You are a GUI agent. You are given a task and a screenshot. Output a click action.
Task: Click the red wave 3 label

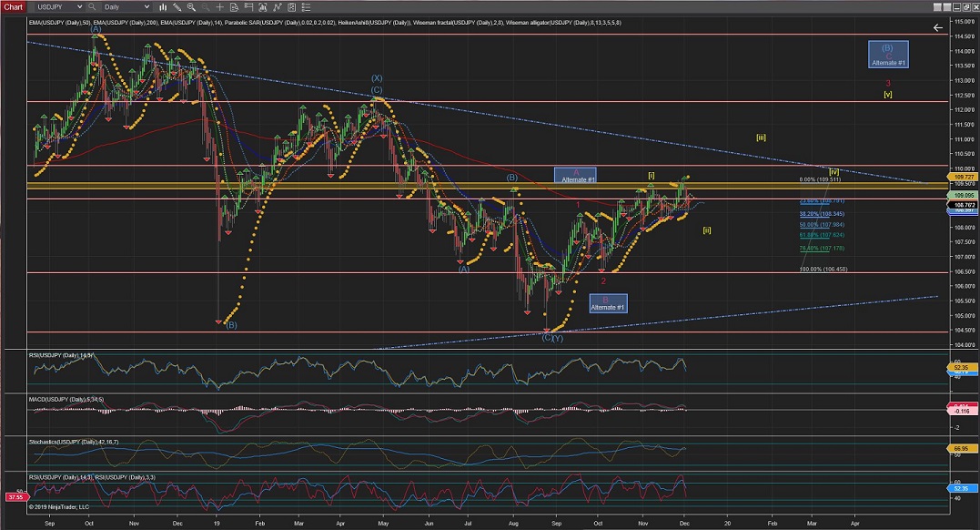887,83
